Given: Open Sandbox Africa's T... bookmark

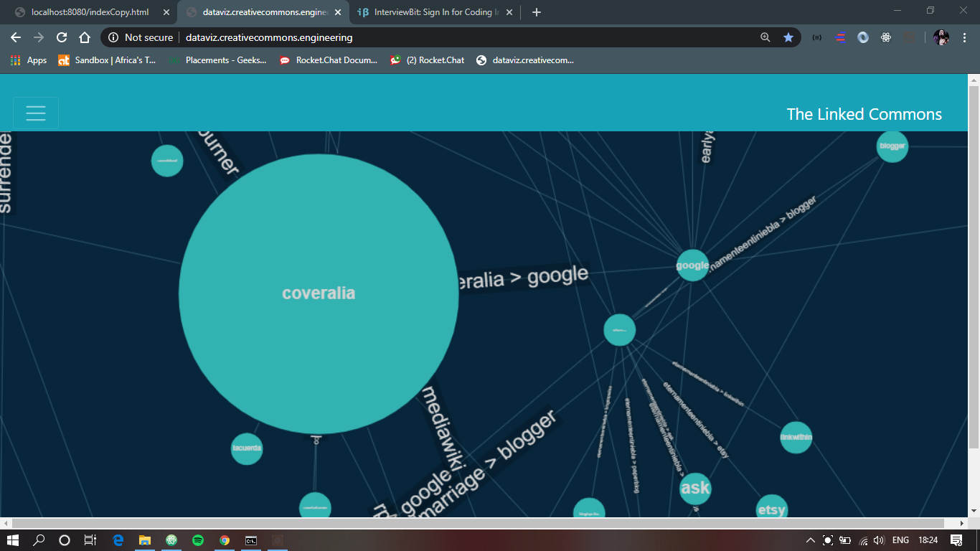Looking at the screenshot, I should coord(106,60).
